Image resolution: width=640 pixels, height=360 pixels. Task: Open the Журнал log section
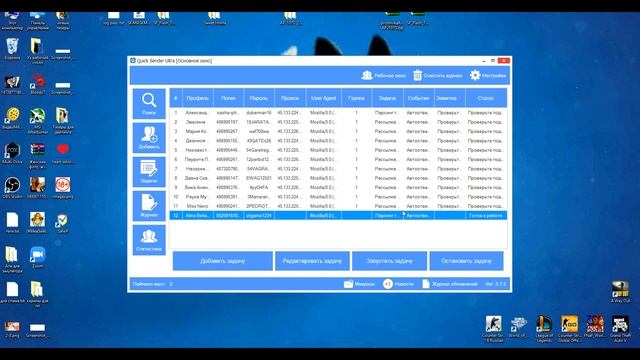click(x=149, y=206)
